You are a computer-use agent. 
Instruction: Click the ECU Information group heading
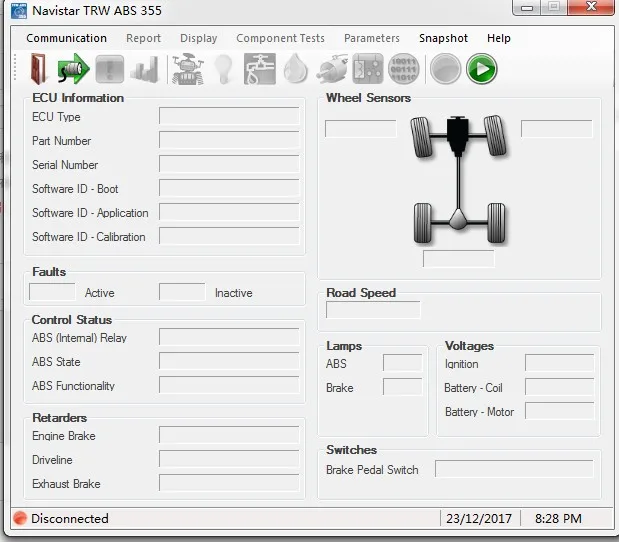coord(78,98)
